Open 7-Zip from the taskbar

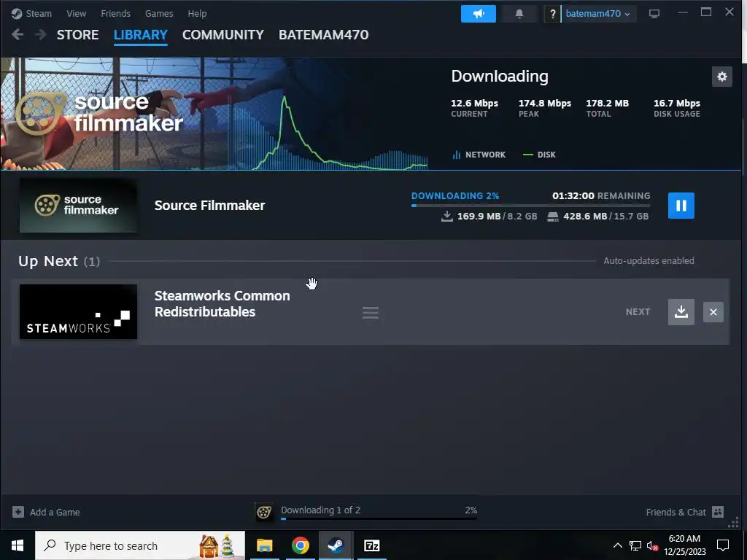[371, 545]
